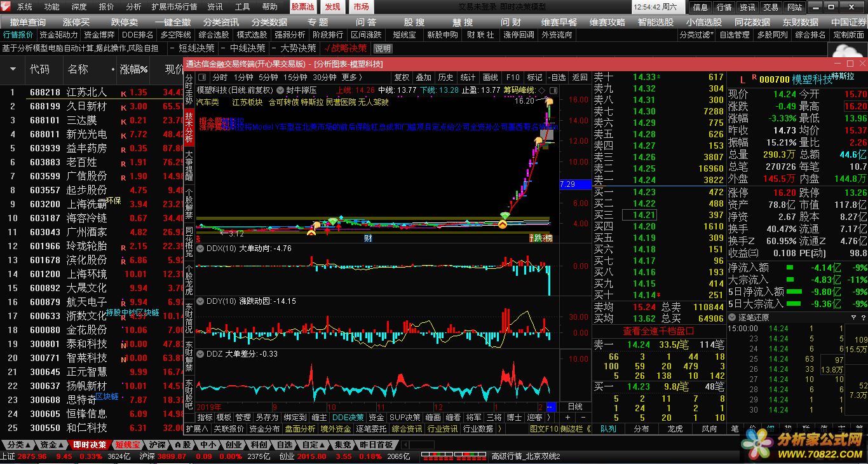Image resolution: width=868 pixels, height=464 pixels.
Task: Sort by the 涨幅% column
Action: [134, 69]
